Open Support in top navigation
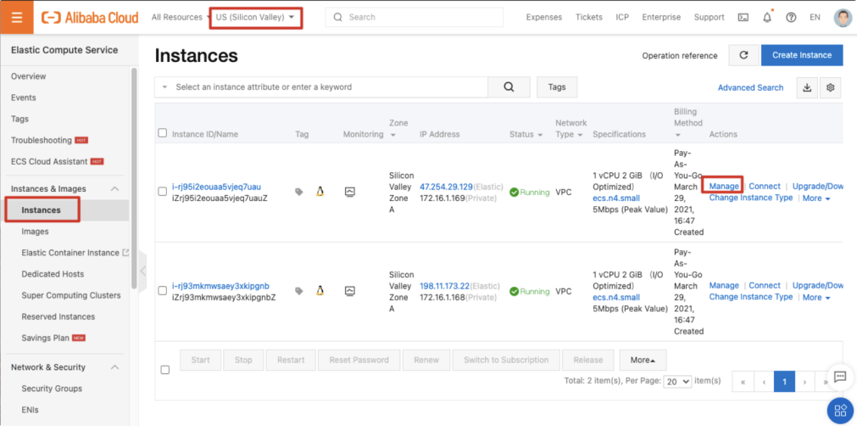Image resolution: width=868 pixels, height=431 pixels. (709, 17)
